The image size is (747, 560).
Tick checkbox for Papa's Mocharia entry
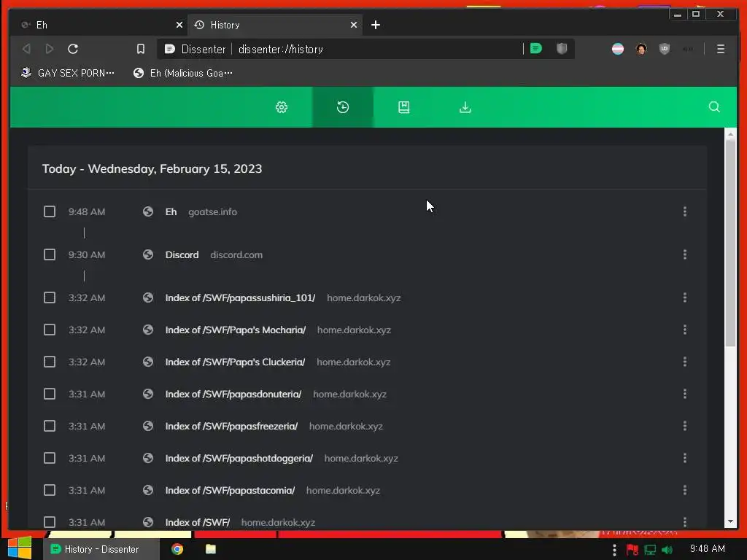tap(50, 330)
